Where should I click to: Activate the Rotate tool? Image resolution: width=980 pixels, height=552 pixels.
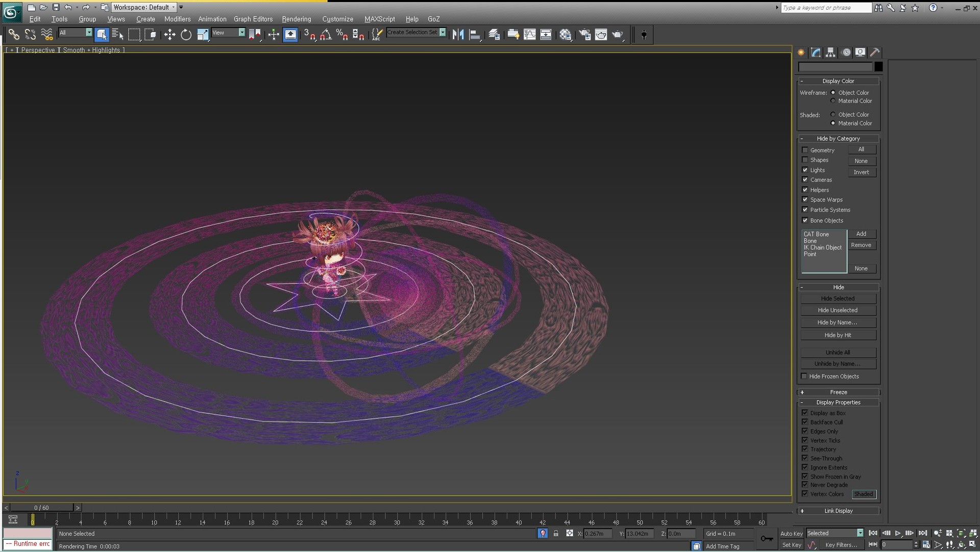[186, 35]
